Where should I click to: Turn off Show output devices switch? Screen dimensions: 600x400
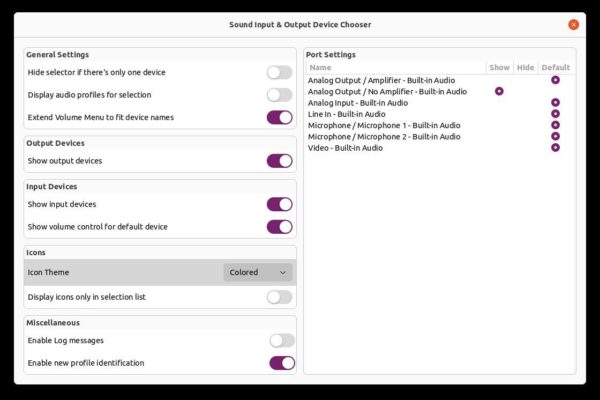click(280, 161)
